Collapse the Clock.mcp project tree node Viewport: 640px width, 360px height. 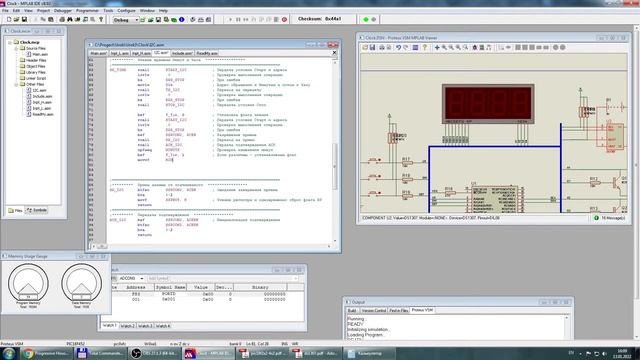[x=10, y=42]
